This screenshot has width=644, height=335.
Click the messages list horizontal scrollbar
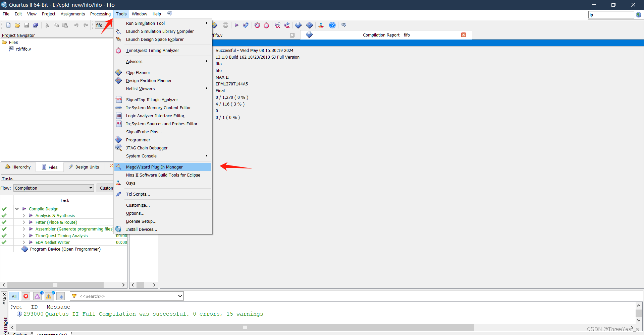245,327
